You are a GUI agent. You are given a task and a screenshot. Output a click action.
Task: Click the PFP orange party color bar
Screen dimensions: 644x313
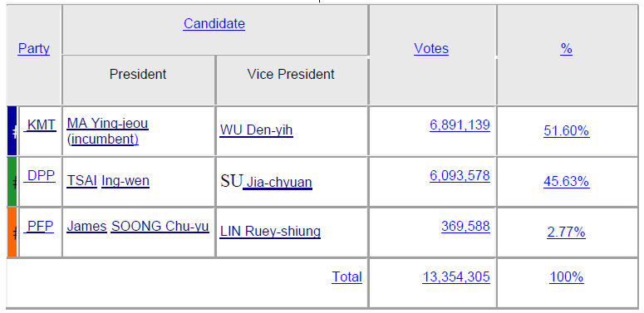(12, 232)
